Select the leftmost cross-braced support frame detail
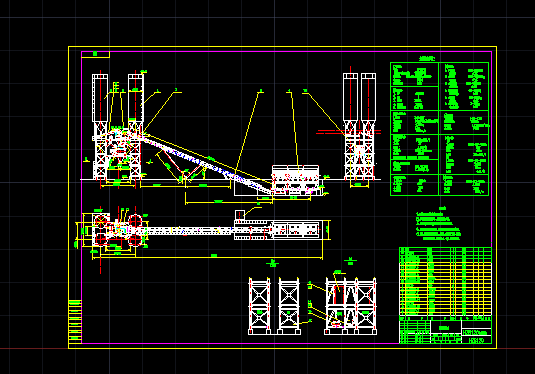535x374 pixels. [x=259, y=306]
